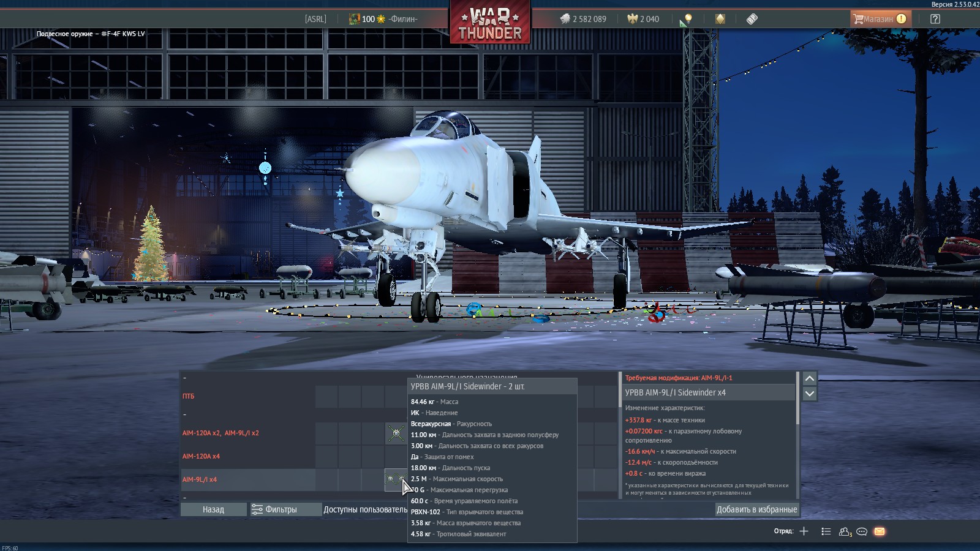This screenshot has width=980, height=551.
Task: Click the lightbulb hint icon in top bar
Action: point(688,19)
